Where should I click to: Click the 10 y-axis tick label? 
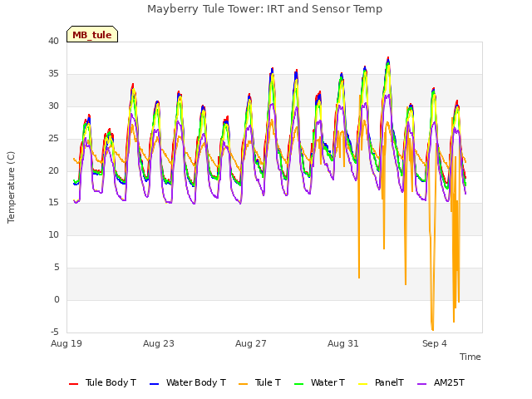pos(53,235)
